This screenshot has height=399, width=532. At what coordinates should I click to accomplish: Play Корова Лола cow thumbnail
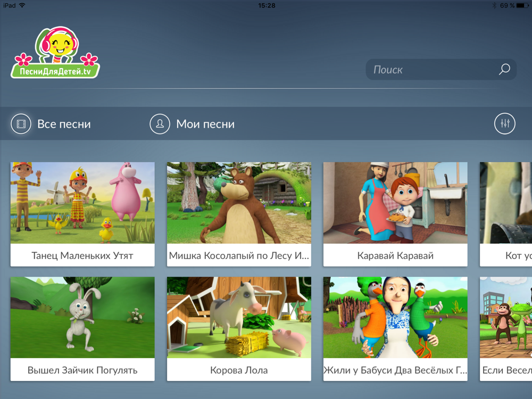click(239, 317)
